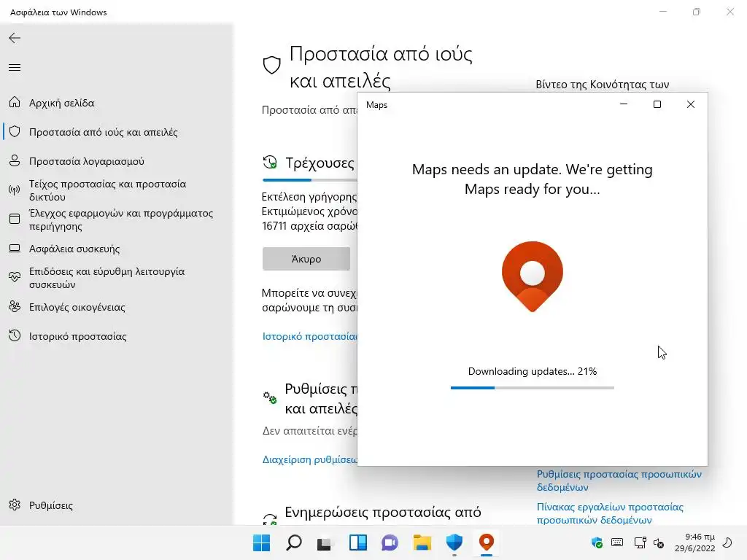Switch to Windows Security taskbar icon
This screenshot has width=747, height=560.
pos(454,542)
